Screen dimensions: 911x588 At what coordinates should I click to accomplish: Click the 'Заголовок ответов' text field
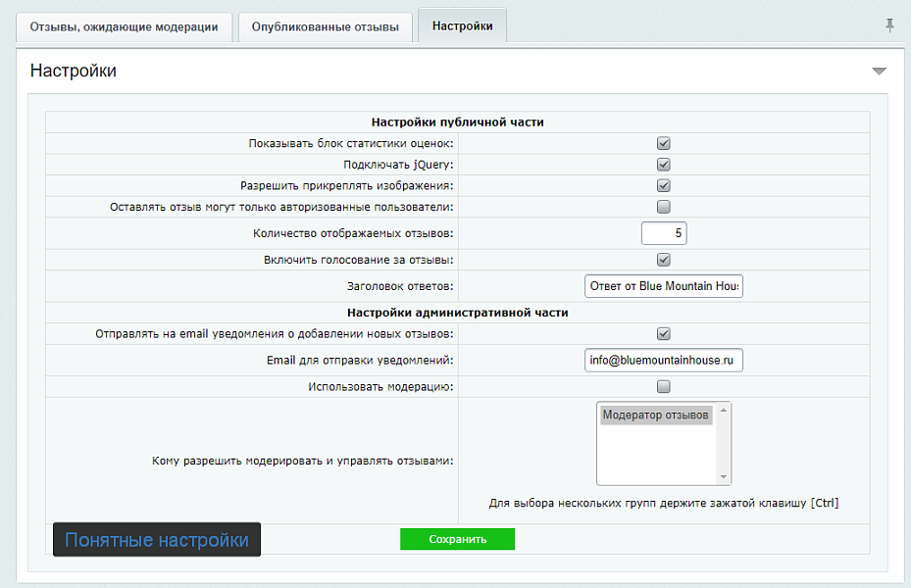pyautogui.click(x=664, y=284)
